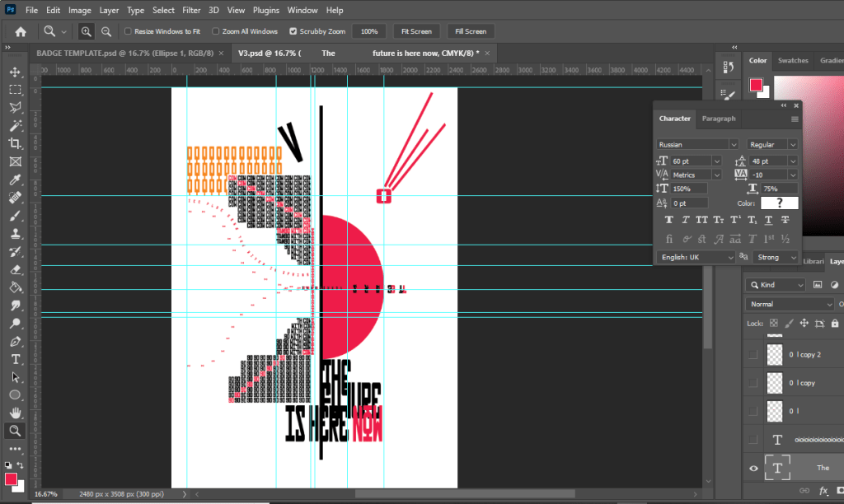
Task: Select the Move tool
Action: click(15, 72)
